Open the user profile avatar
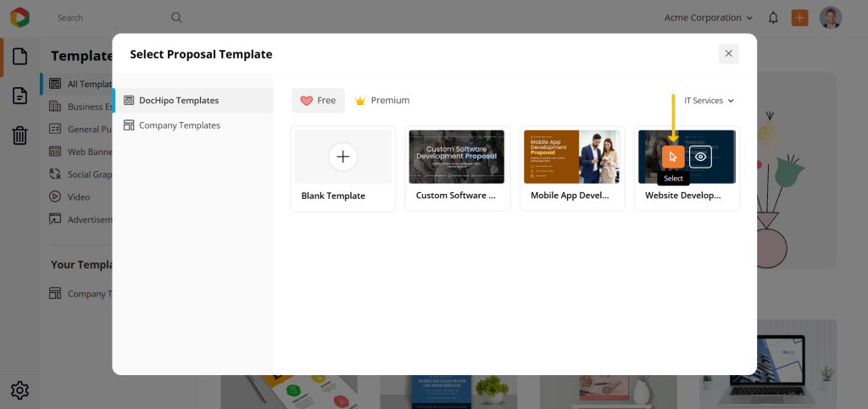The width and height of the screenshot is (868, 409). pos(831,18)
